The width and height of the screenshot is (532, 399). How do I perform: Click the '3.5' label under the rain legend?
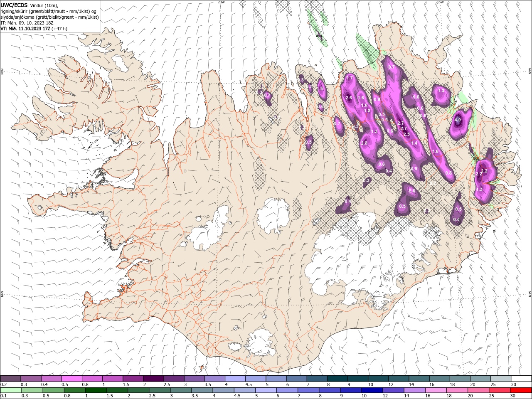pos(195,396)
